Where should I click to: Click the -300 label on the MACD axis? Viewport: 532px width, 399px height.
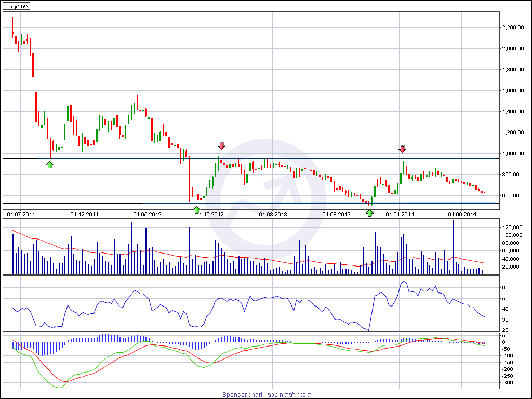507,383
